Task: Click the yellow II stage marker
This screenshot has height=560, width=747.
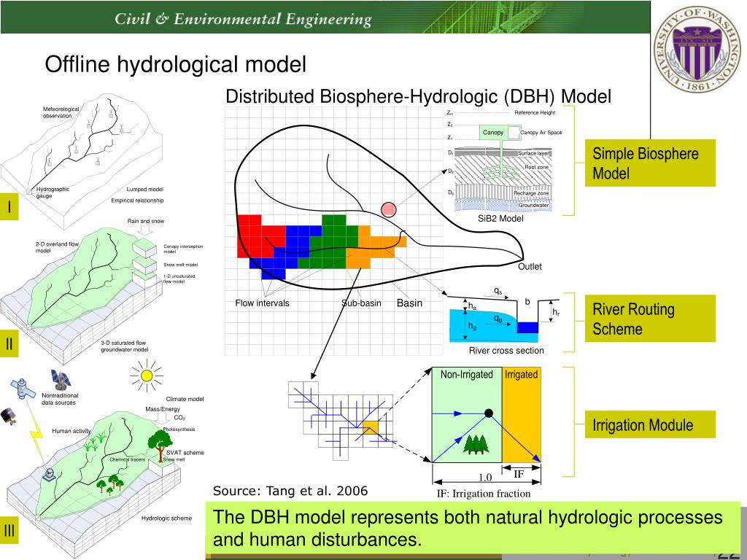Action: click(x=9, y=343)
